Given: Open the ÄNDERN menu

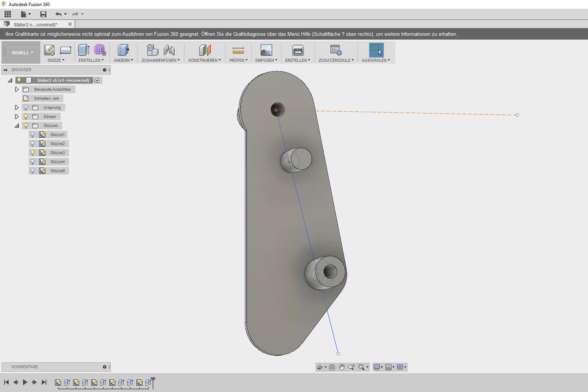Looking at the screenshot, I should (x=123, y=60).
